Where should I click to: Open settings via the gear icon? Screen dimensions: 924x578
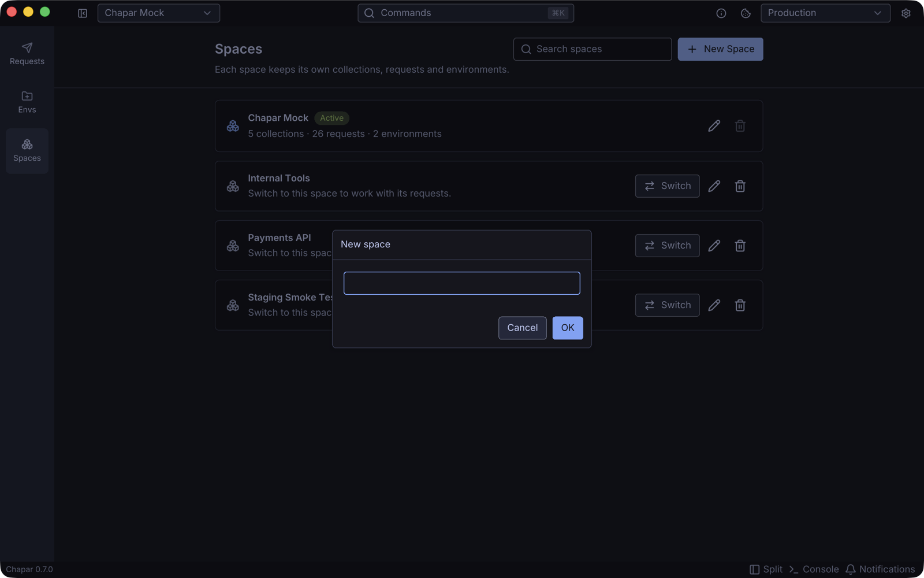[x=906, y=13]
